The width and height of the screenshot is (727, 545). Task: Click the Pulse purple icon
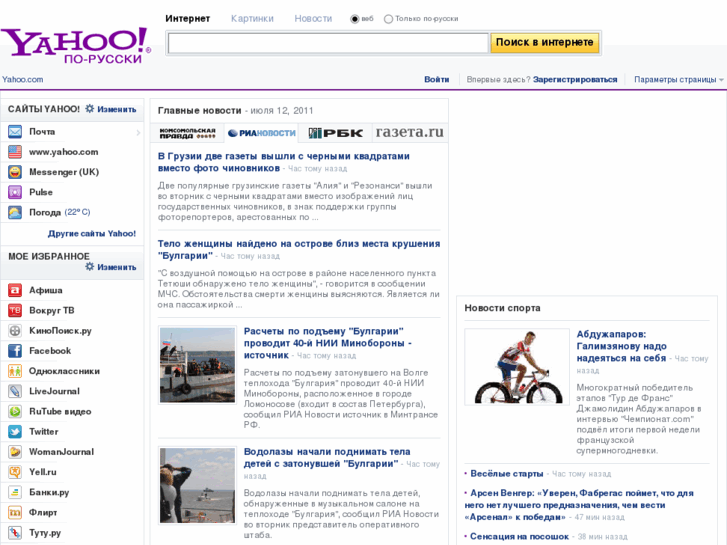(15, 192)
